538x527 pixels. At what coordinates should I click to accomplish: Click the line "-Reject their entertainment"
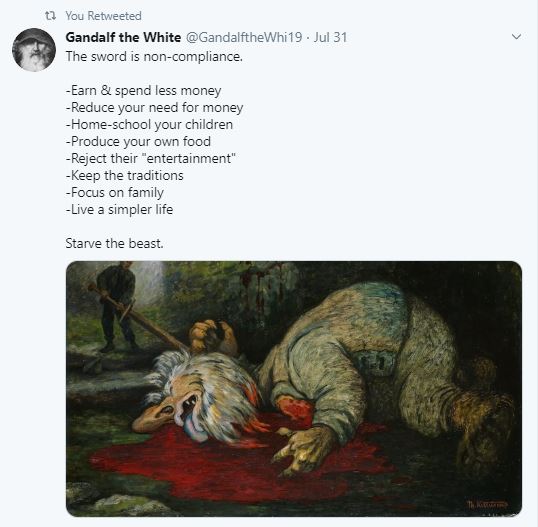pyautogui.click(x=151, y=159)
